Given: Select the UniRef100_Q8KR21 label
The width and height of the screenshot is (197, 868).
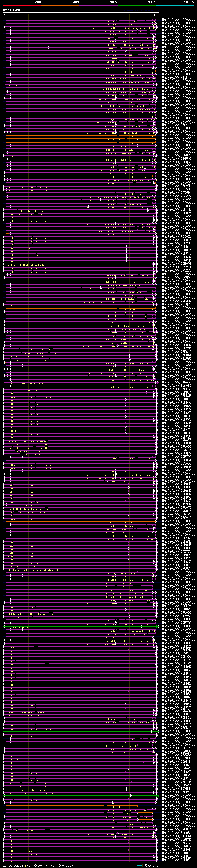Looking at the screenshot, I should click(177, 646).
